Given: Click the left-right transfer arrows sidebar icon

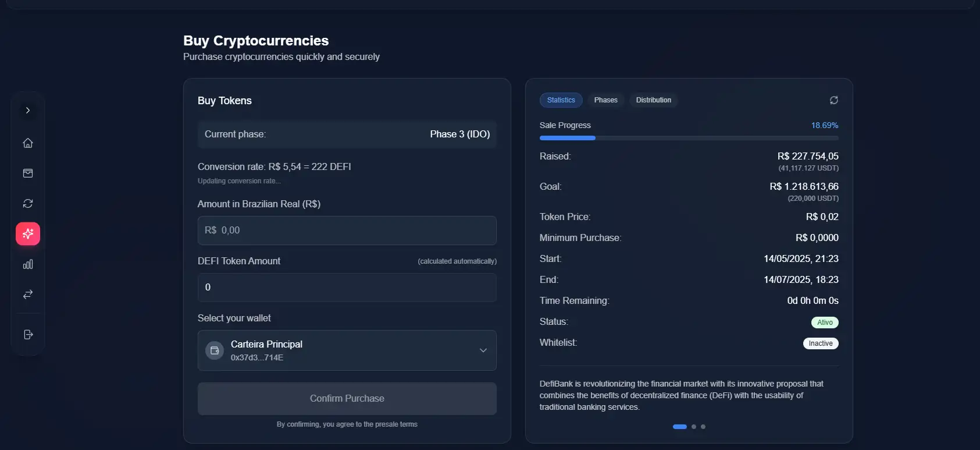Looking at the screenshot, I should (x=27, y=295).
